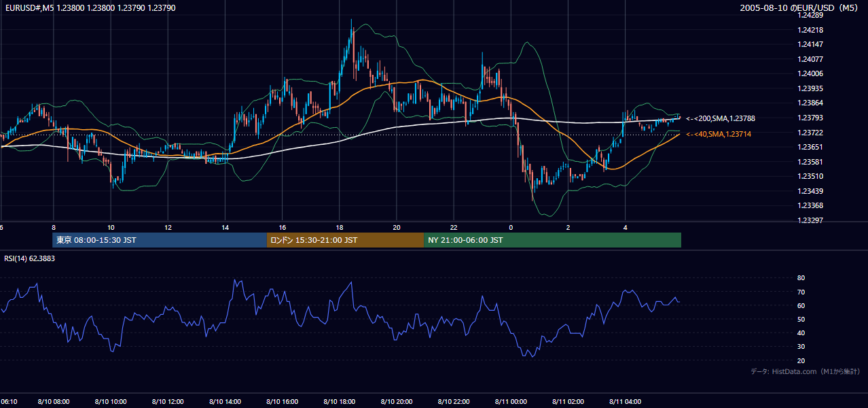Click the bottom time label 8/10 22:00
868x408 pixels.
(454, 402)
